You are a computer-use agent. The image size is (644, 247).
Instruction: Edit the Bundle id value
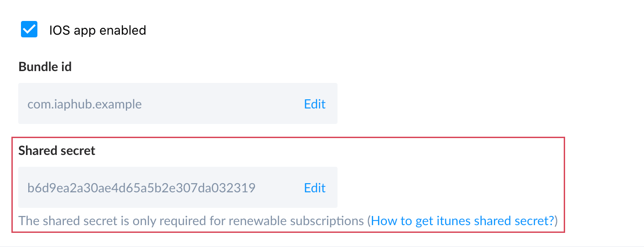point(315,104)
